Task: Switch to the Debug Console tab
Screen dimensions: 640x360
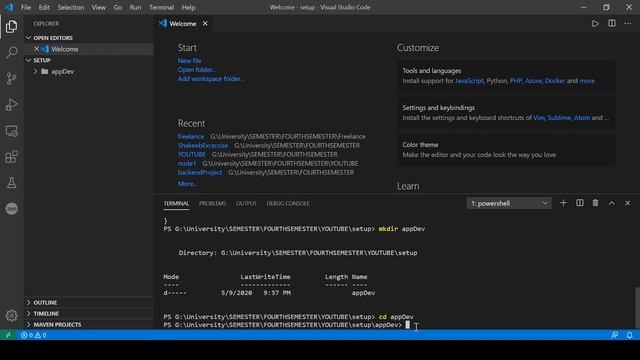Action: click(x=288, y=203)
